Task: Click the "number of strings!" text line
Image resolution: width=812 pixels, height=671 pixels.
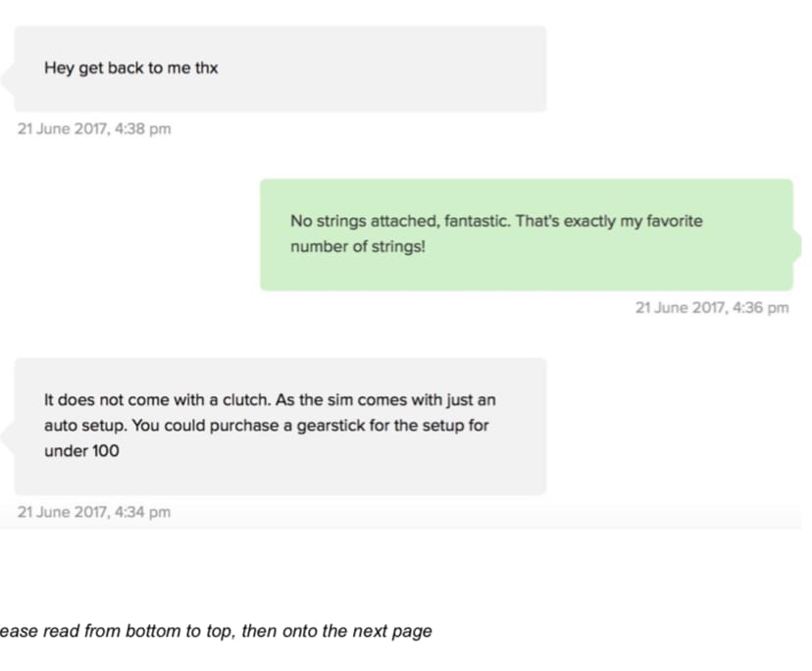Action: pos(358,247)
